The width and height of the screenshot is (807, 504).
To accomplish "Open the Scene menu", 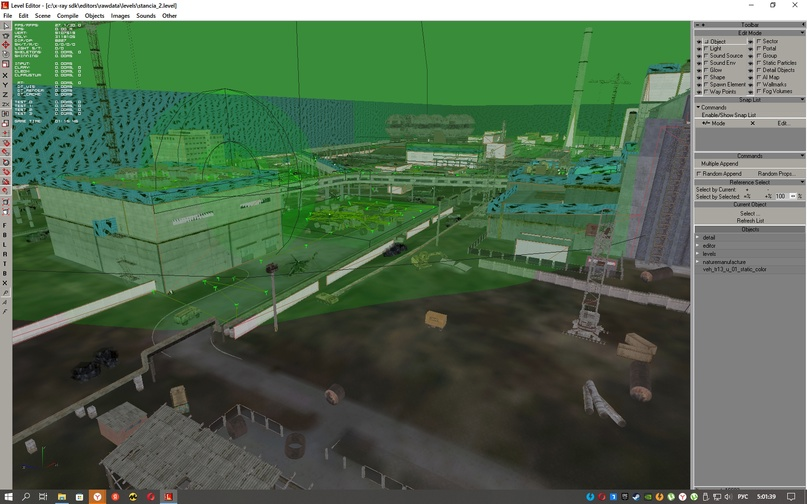I will coord(43,16).
